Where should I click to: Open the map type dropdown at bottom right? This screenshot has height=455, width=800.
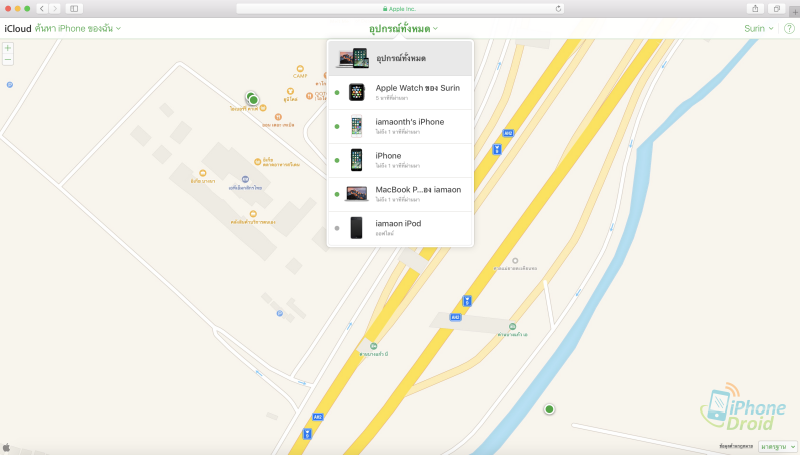(778, 447)
